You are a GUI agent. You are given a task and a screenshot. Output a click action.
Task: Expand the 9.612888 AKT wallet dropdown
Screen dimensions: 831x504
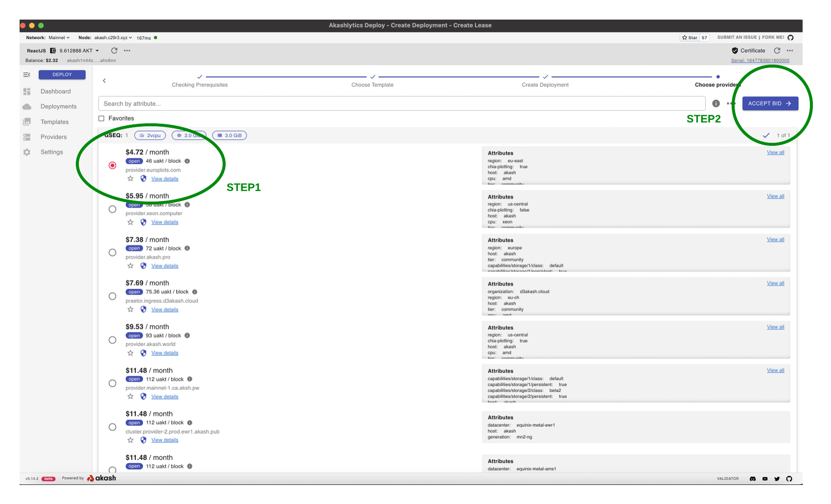(79, 51)
